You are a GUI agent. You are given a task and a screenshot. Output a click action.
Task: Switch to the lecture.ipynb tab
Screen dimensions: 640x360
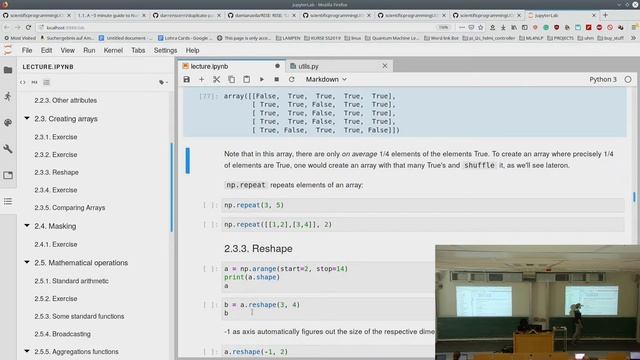231,66
